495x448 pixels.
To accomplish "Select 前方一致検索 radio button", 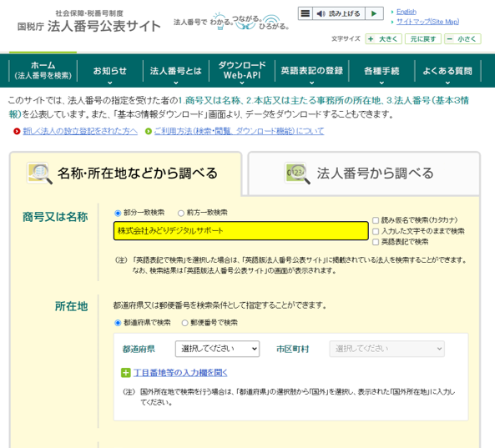I will pos(181,214).
